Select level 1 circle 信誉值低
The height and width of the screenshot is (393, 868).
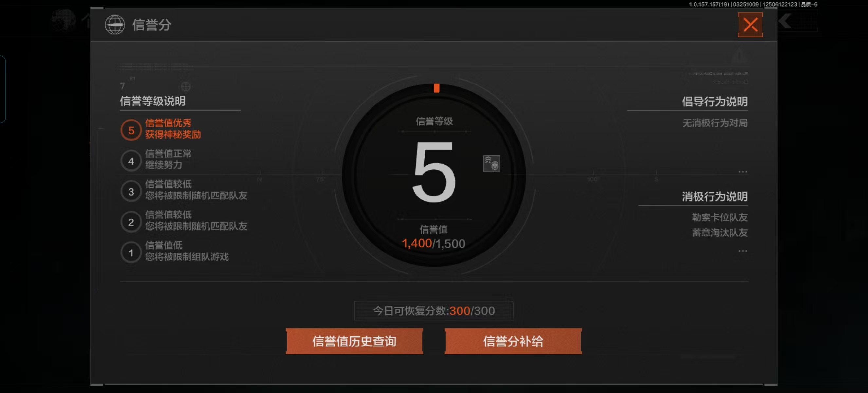(131, 253)
